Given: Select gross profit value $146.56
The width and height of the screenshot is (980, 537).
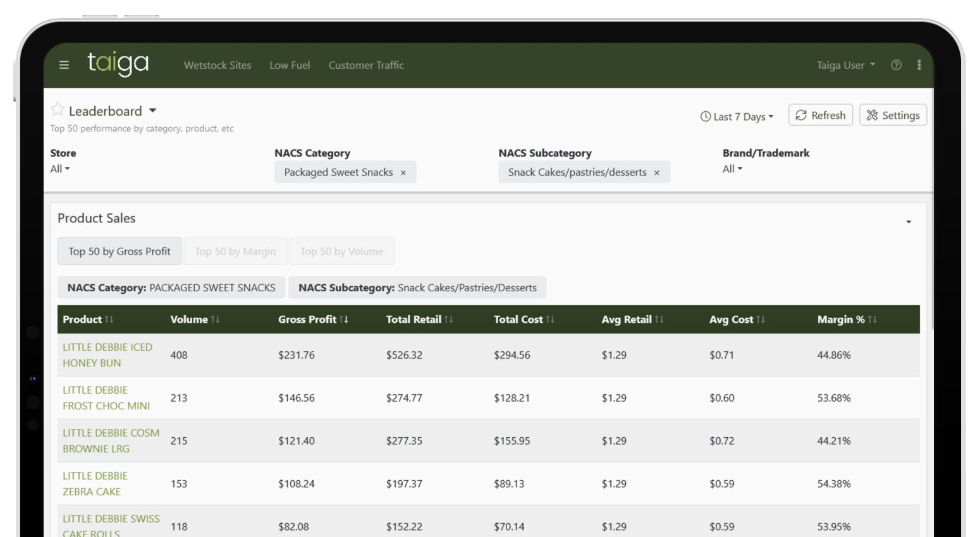Looking at the screenshot, I should point(297,398).
